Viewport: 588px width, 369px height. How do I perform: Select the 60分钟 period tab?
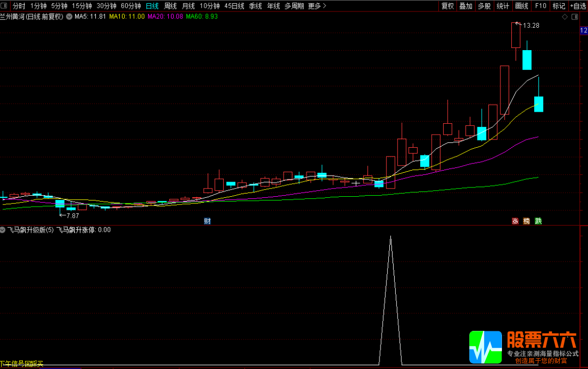(x=131, y=6)
